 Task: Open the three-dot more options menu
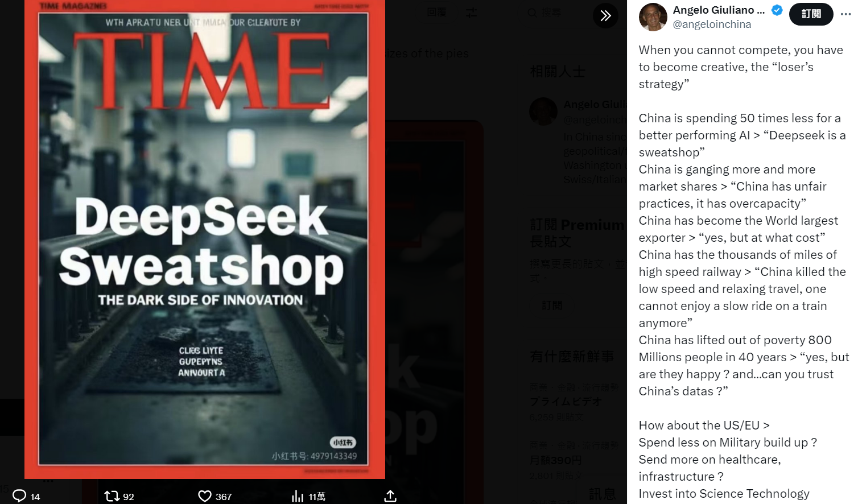[x=845, y=14]
